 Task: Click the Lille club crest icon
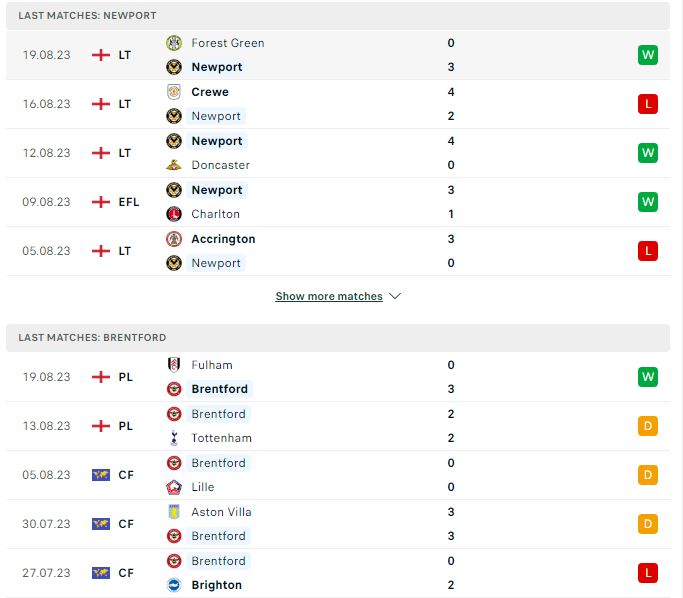click(x=174, y=487)
